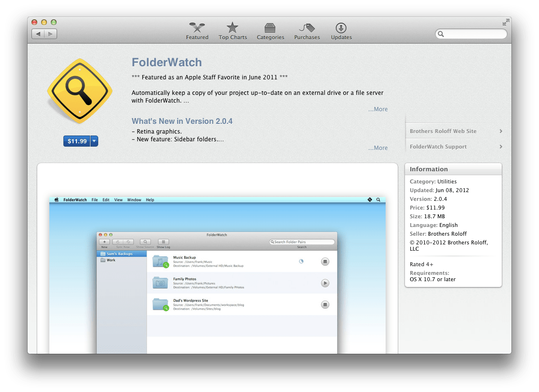Click FolderWatch status icon in screenshot menu bar
This screenshot has height=392, width=539.
pyautogui.click(x=370, y=199)
